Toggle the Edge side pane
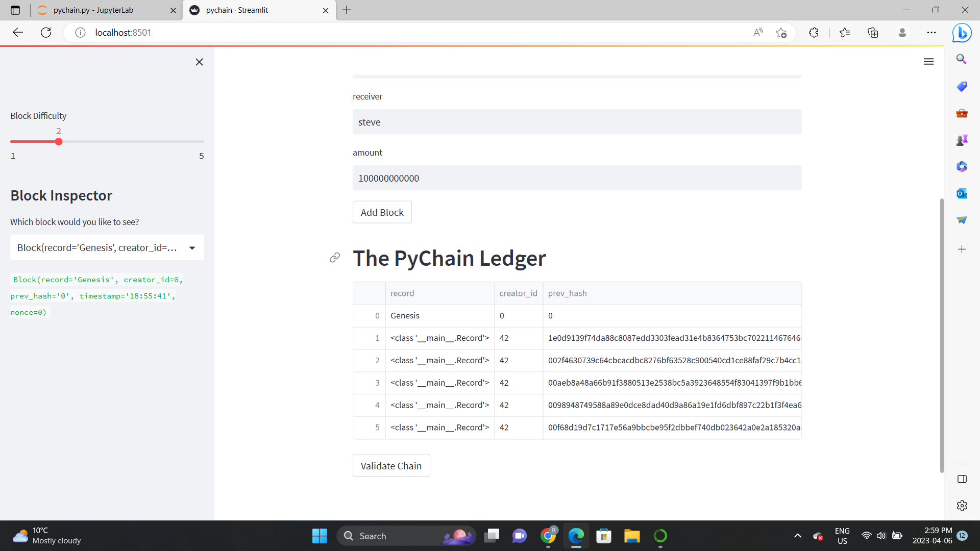 [962, 479]
